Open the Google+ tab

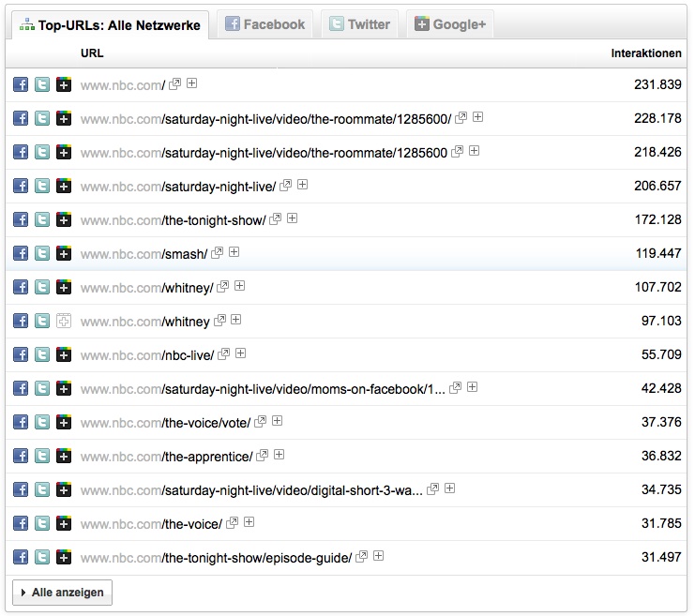tap(449, 24)
